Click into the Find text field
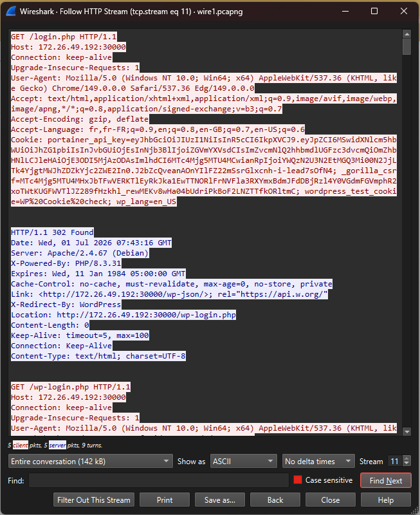The height and width of the screenshot is (515, 420). pos(159,480)
